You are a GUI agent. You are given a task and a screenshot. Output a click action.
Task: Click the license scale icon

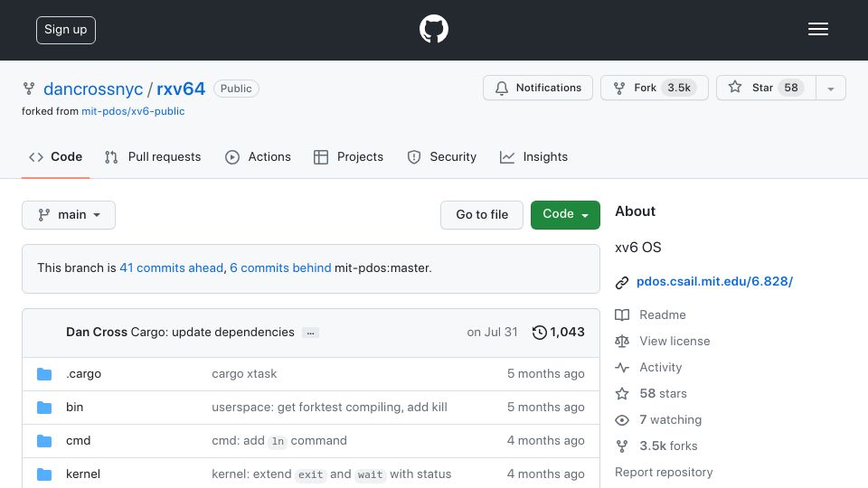pos(622,342)
